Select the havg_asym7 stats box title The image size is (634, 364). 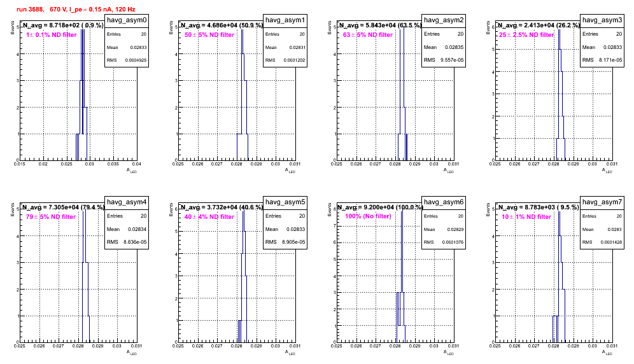pos(602,202)
